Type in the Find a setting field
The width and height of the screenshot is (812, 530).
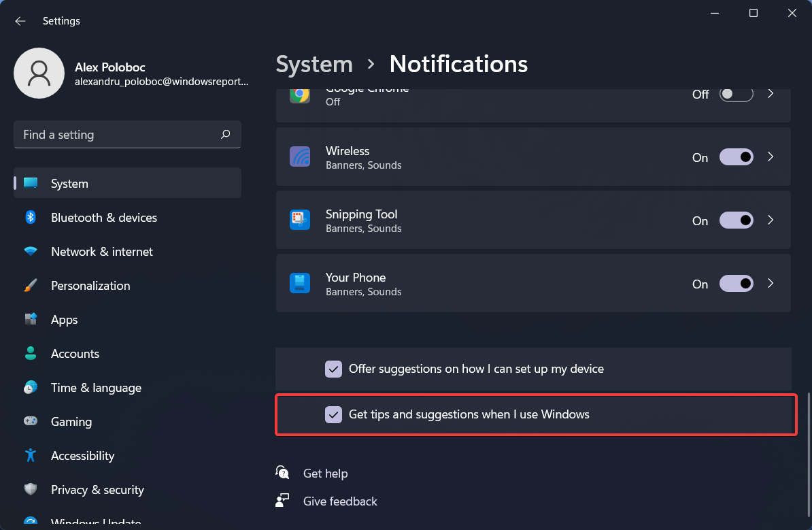tap(116, 135)
